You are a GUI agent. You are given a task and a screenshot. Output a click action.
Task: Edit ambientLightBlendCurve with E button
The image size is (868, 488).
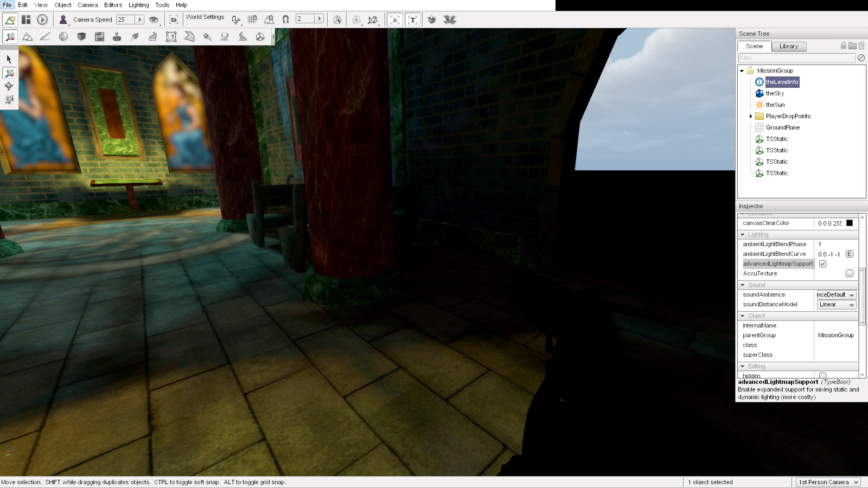pos(850,254)
